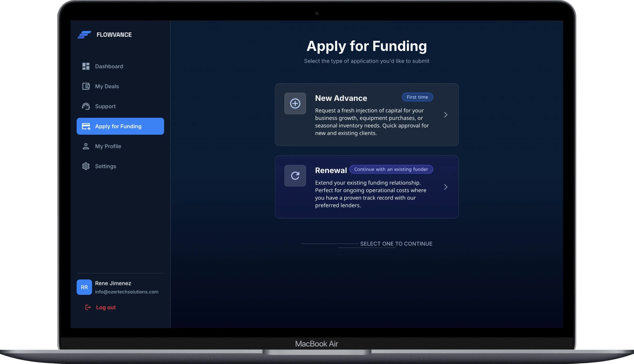Select the New Advance card title
This screenshot has width=634, height=364.
[341, 98]
